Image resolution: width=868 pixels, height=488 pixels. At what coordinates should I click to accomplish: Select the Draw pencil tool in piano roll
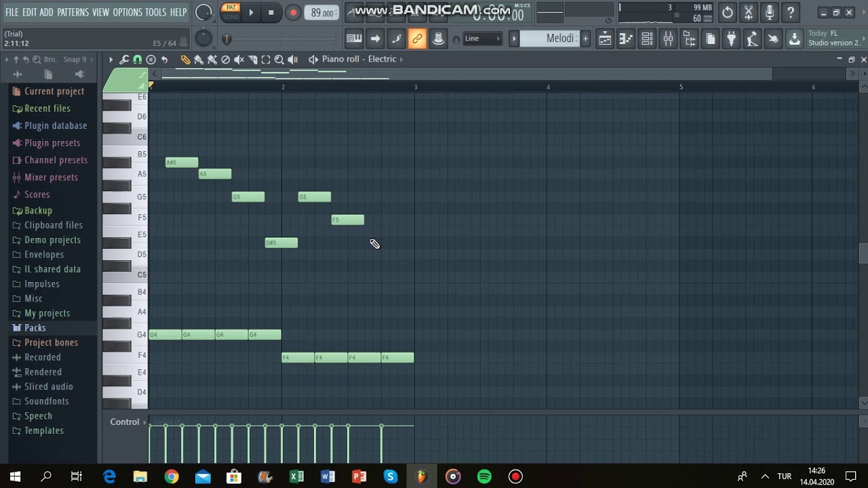(185, 60)
